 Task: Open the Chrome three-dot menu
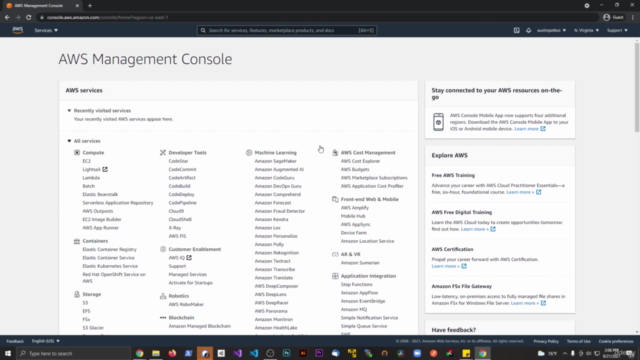tap(633, 17)
